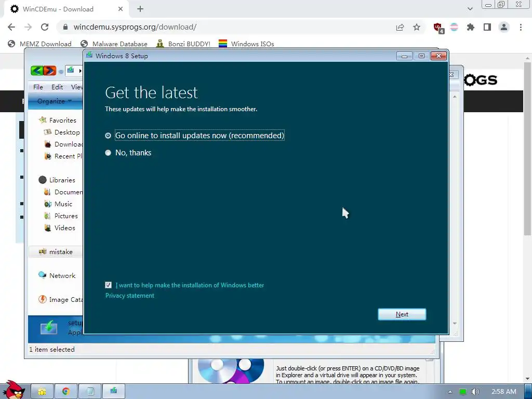Bookmark this page with the star icon
This screenshot has height=399, width=532.
click(x=417, y=27)
